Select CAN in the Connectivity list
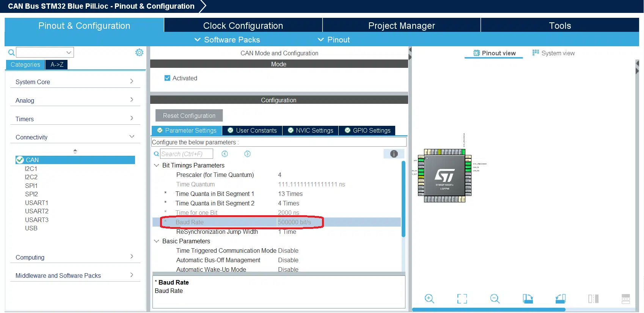Viewport: 644px width, 313px height. click(x=75, y=160)
